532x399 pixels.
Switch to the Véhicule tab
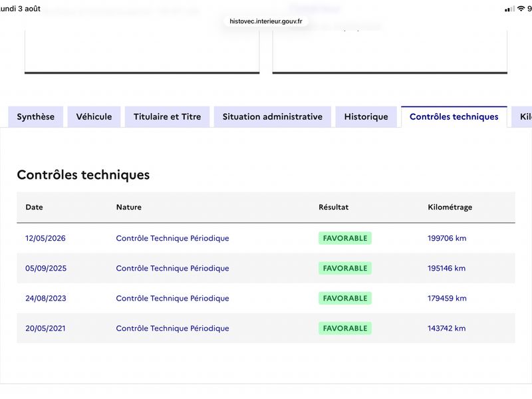[x=94, y=117]
